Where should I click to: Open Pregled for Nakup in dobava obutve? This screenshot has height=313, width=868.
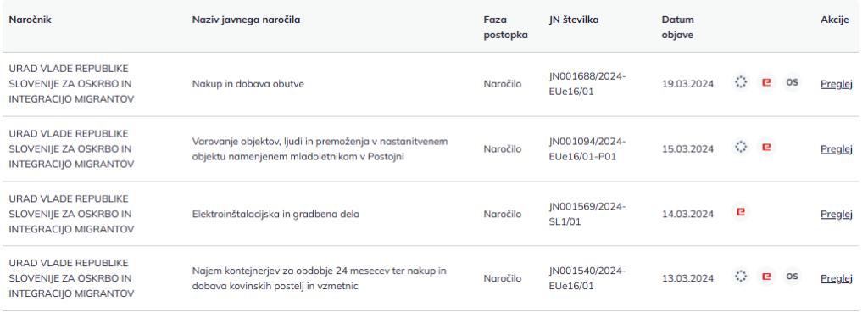836,84
